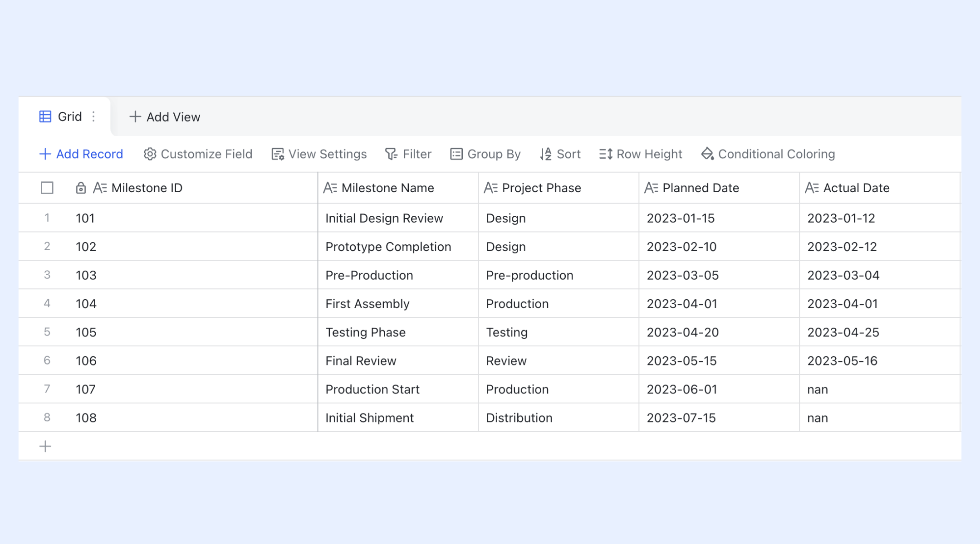Open the Add View tab
This screenshot has height=544, width=980.
point(165,117)
